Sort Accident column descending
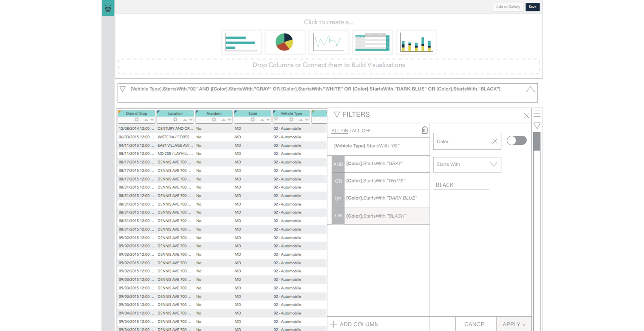 (x=229, y=120)
